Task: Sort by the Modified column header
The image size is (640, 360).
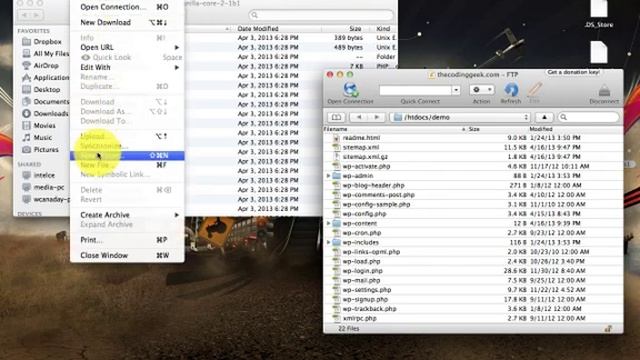Action: point(576,129)
